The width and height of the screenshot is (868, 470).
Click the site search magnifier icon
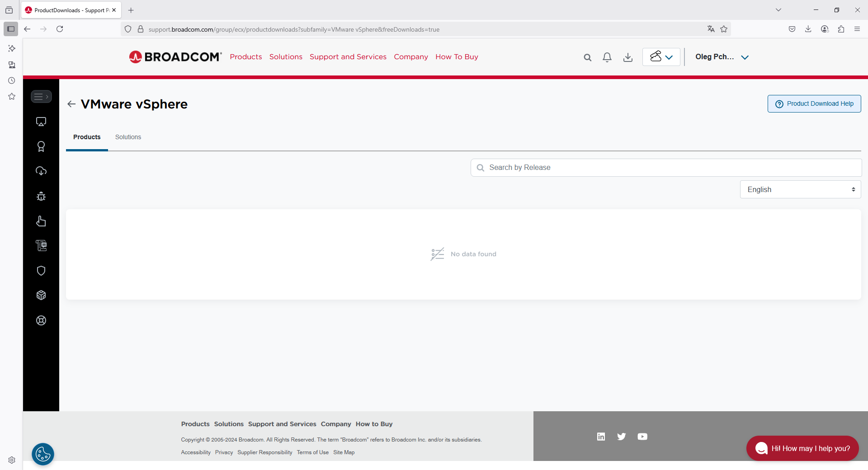click(587, 57)
